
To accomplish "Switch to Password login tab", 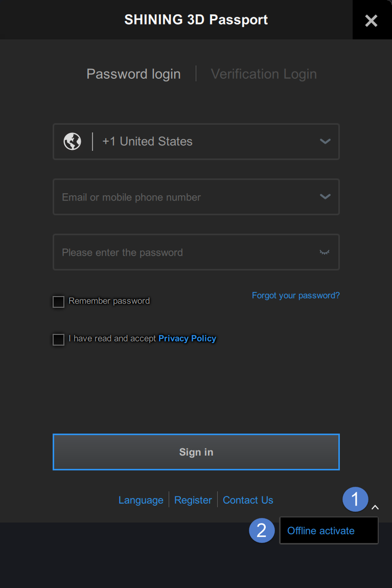I will pos(133,74).
